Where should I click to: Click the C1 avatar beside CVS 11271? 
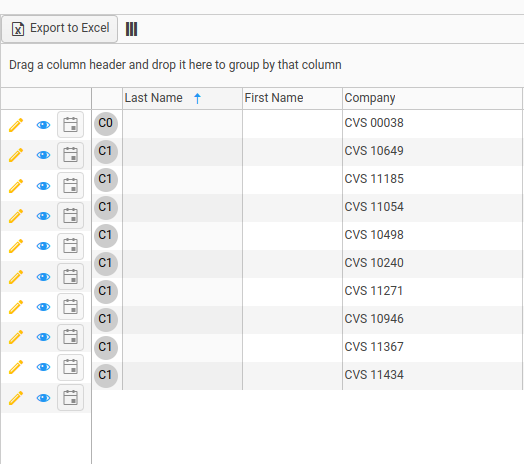(106, 292)
